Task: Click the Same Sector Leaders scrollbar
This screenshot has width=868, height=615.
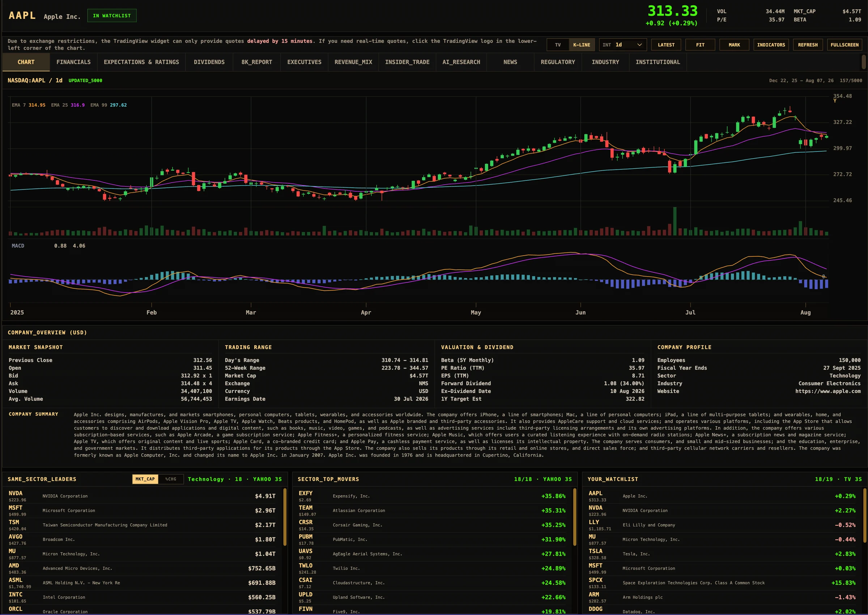Action: pos(285,517)
